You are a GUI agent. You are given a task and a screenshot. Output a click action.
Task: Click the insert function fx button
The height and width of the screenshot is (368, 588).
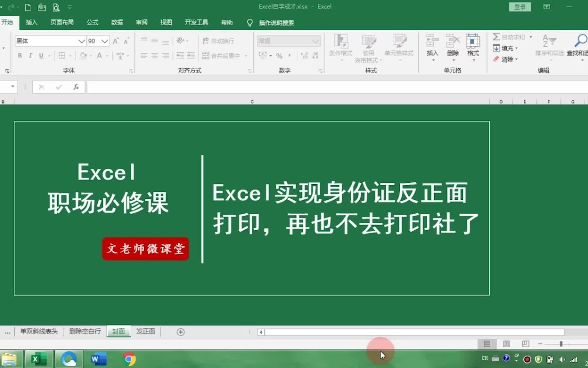[x=76, y=87]
